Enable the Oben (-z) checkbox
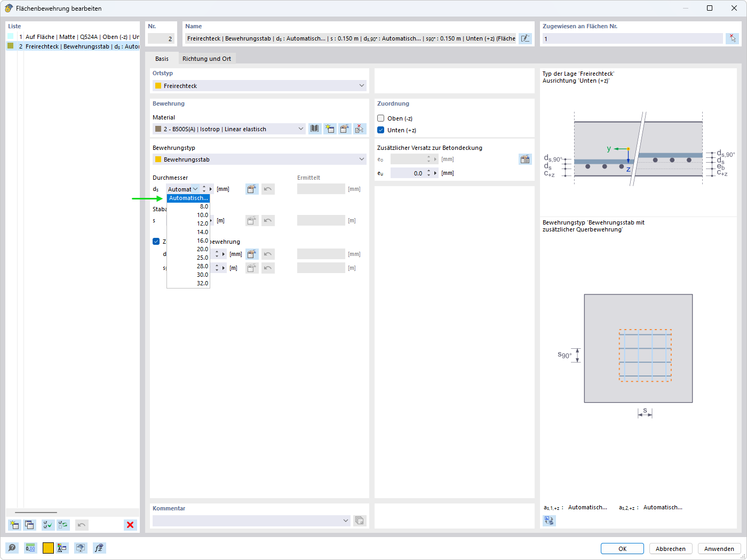Image resolution: width=747 pixels, height=560 pixels. tap(381, 118)
